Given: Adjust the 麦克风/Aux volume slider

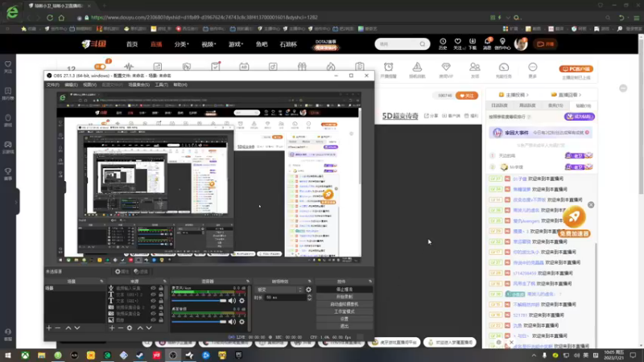Looking at the screenshot, I should click(x=199, y=301).
